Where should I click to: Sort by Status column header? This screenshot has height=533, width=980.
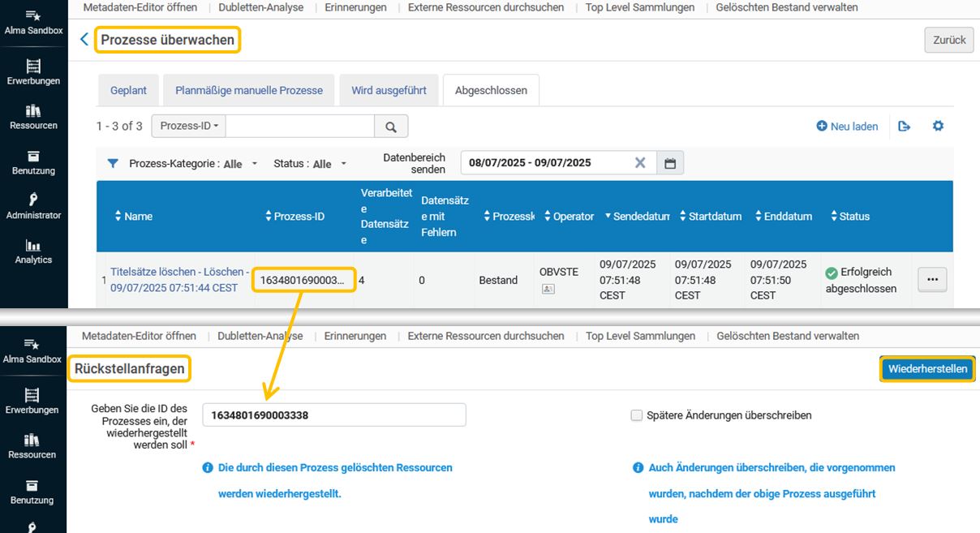click(850, 217)
